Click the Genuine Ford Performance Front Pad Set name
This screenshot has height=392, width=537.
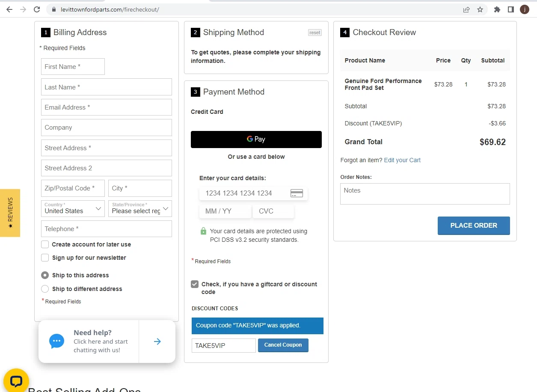(x=383, y=84)
